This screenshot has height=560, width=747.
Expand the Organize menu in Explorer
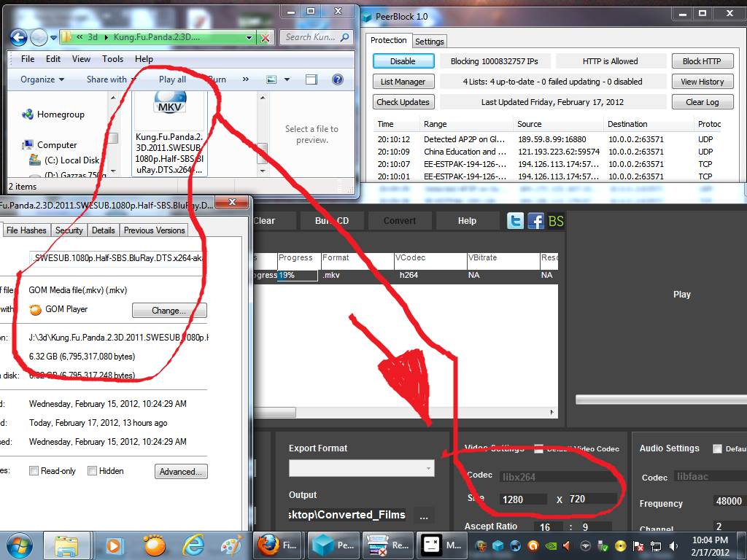[x=42, y=79]
